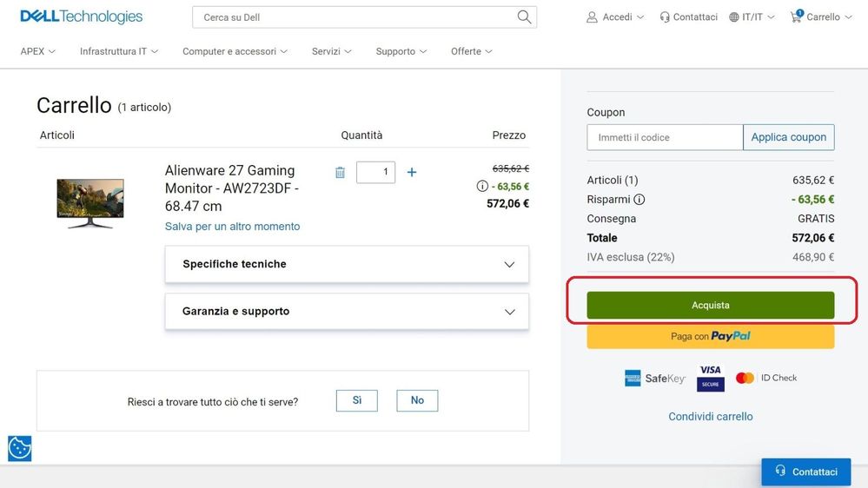Open the Offerte menu
The height and width of the screenshot is (488, 868).
471,51
